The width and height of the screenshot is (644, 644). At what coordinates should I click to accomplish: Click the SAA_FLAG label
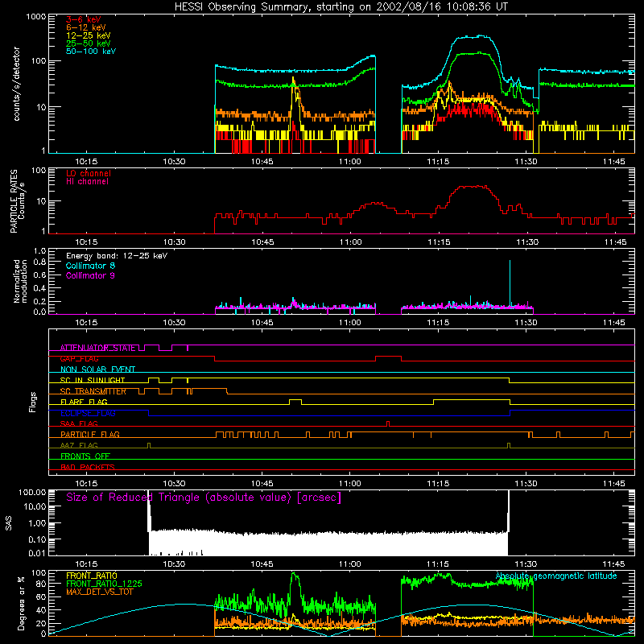[79, 424]
